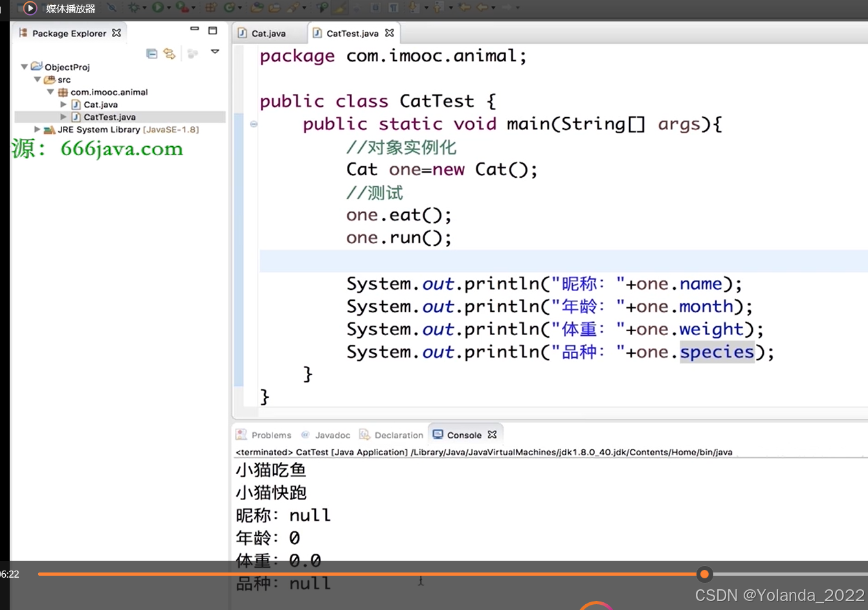Image resolution: width=868 pixels, height=610 pixels.
Task: Close the Console tab
Action: click(492, 435)
